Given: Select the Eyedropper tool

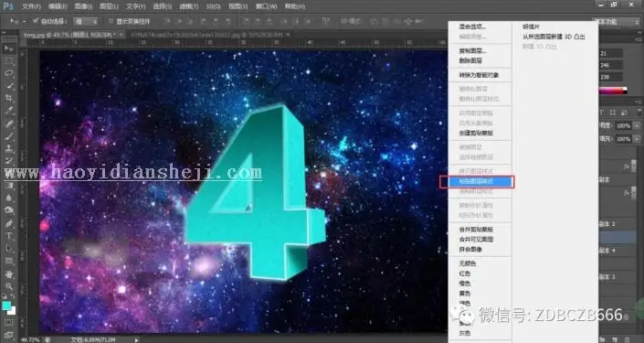Looking at the screenshot, I should click(8, 111).
